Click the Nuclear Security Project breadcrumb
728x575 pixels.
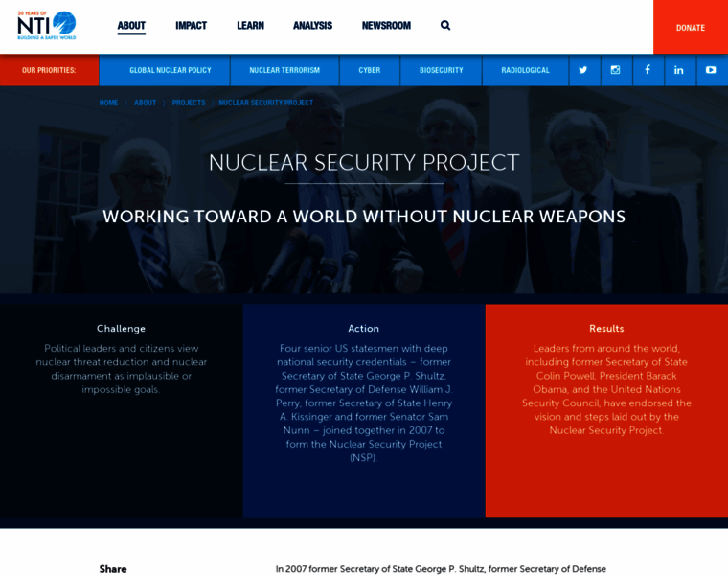[x=266, y=103]
